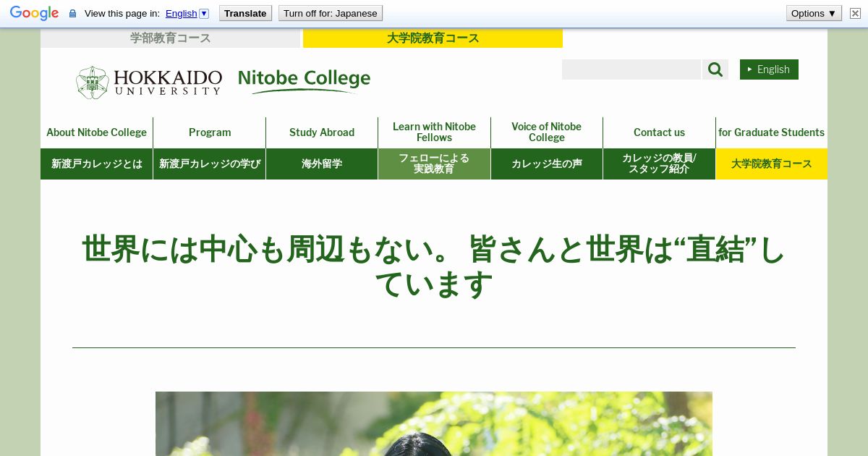Open Learn with Nitobe Fellows menu
The width and height of the screenshot is (868, 456).
tap(434, 132)
